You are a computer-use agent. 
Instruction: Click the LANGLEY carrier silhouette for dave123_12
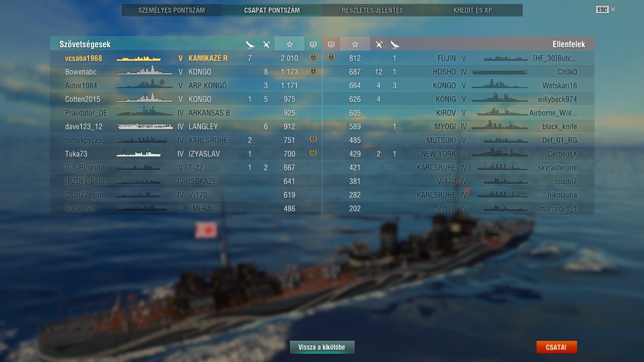click(145, 126)
